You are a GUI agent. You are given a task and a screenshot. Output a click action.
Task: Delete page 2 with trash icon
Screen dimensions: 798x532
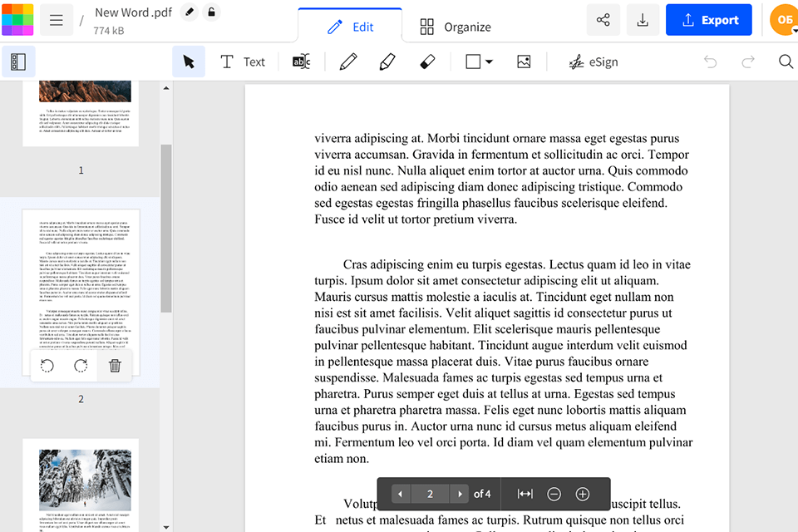pos(115,366)
